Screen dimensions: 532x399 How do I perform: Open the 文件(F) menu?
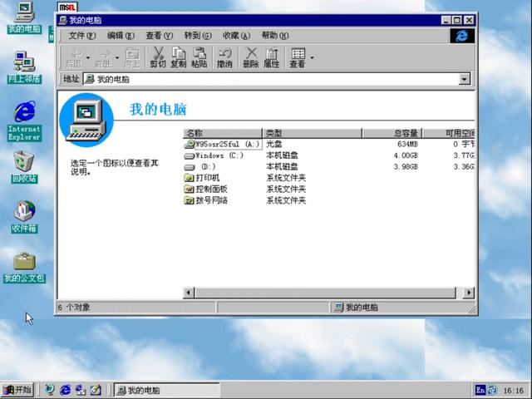click(82, 36)
